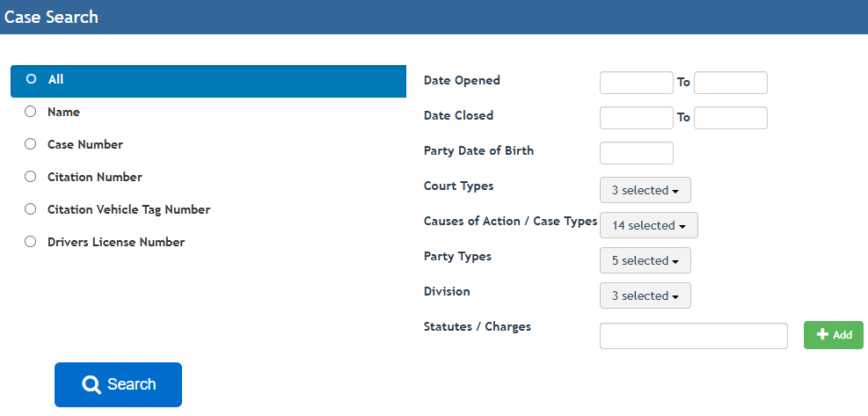Select Drivers License Number option
Screen dimensions: 868x416
click(31, 242)
